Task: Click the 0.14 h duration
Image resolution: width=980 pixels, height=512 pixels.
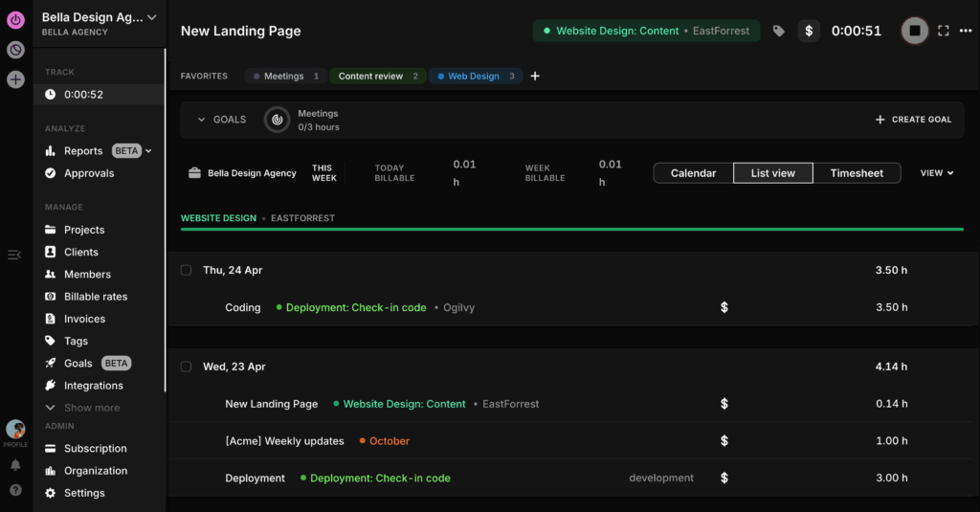Action: point(891,404)
